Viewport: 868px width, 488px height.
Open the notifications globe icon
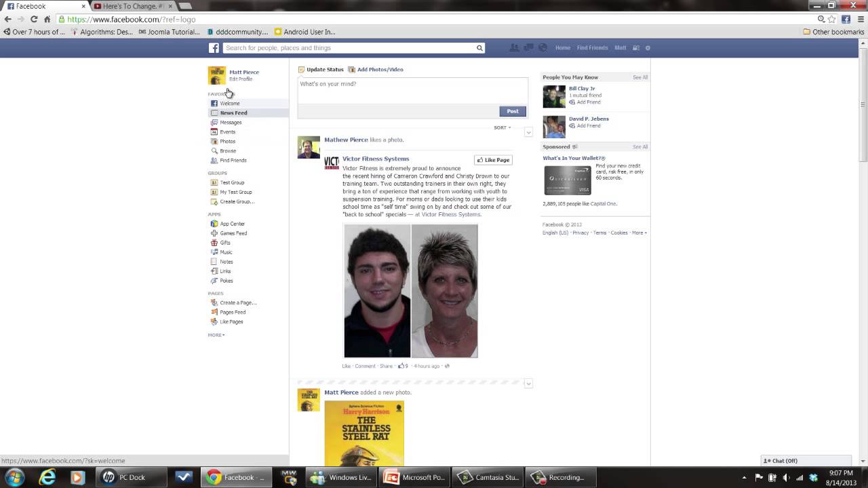pyautogui.click(x=542, y=47)
